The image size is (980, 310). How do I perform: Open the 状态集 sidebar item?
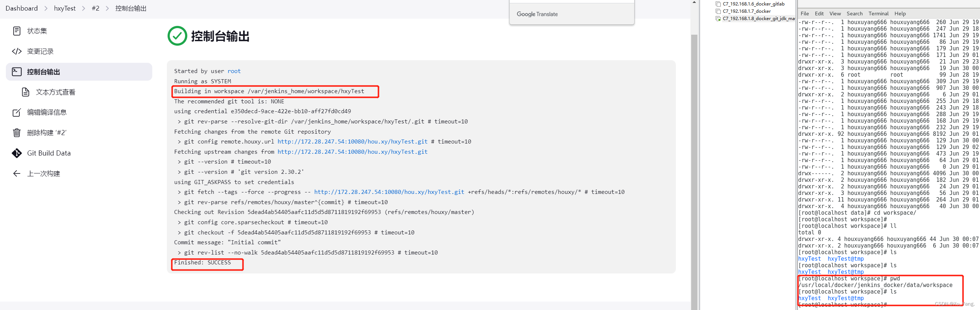(79, 31)
